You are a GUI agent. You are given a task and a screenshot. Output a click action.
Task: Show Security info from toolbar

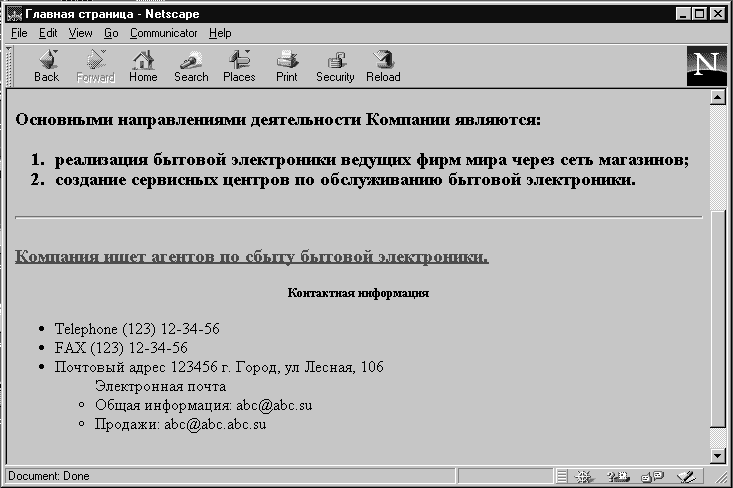[x=335, y=66]
